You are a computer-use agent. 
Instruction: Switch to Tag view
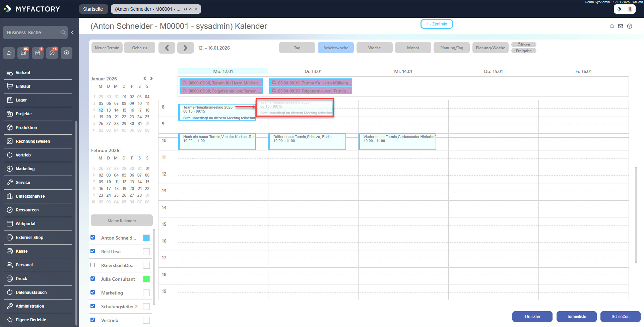(297, 48)
